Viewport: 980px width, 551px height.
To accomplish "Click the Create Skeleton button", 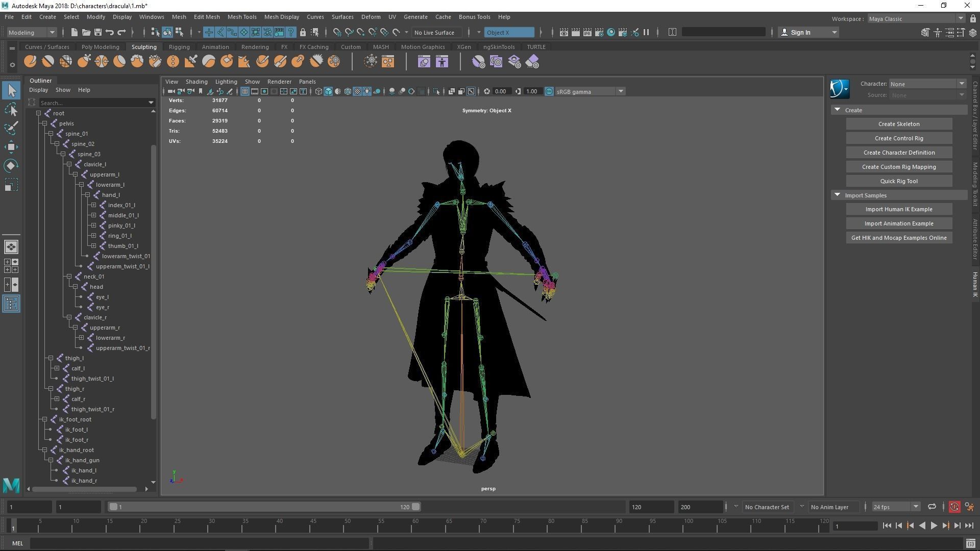I will click(x=898, y=124).
